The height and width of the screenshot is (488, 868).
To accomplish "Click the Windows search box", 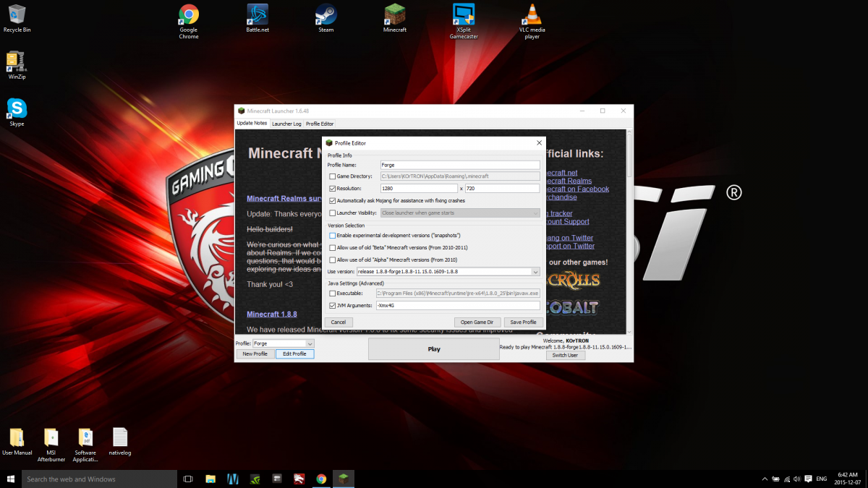I will (x=100, y=479).
